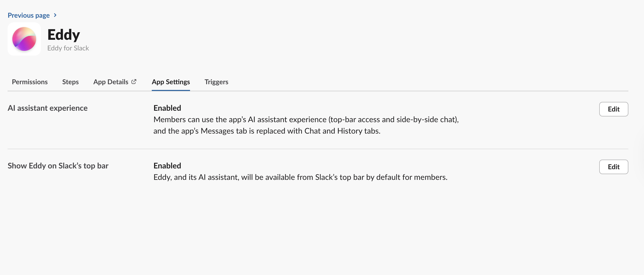644x275 pixels.
Task: Click the chevron beside Previous page
Action: [x=55, y=15]
